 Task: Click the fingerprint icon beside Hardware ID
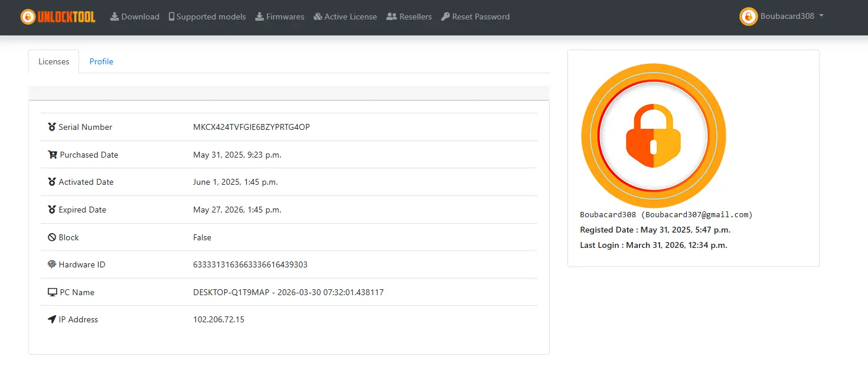point(52,264)
